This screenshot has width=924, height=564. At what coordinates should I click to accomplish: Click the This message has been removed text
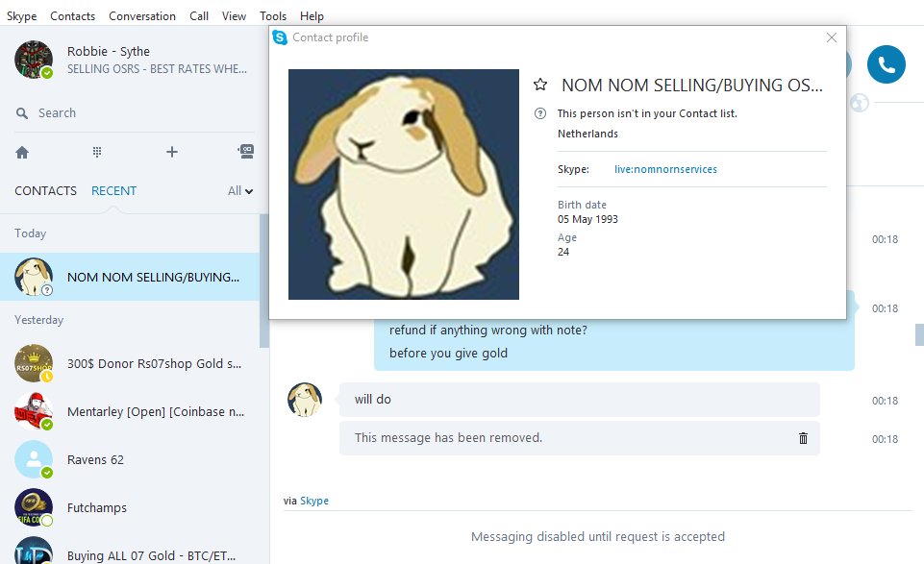[448, 438]
